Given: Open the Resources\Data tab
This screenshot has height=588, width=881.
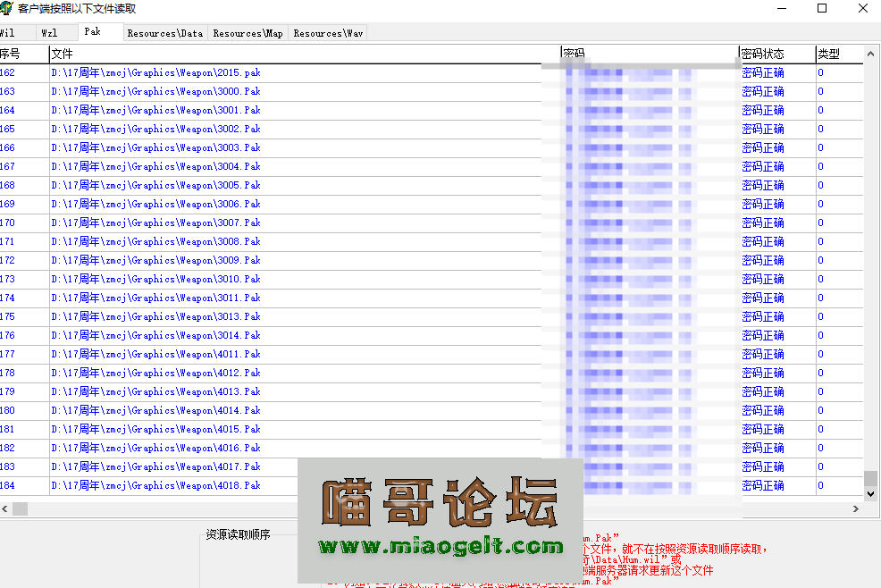Looking at the screenshot, I should pos(164,32).
